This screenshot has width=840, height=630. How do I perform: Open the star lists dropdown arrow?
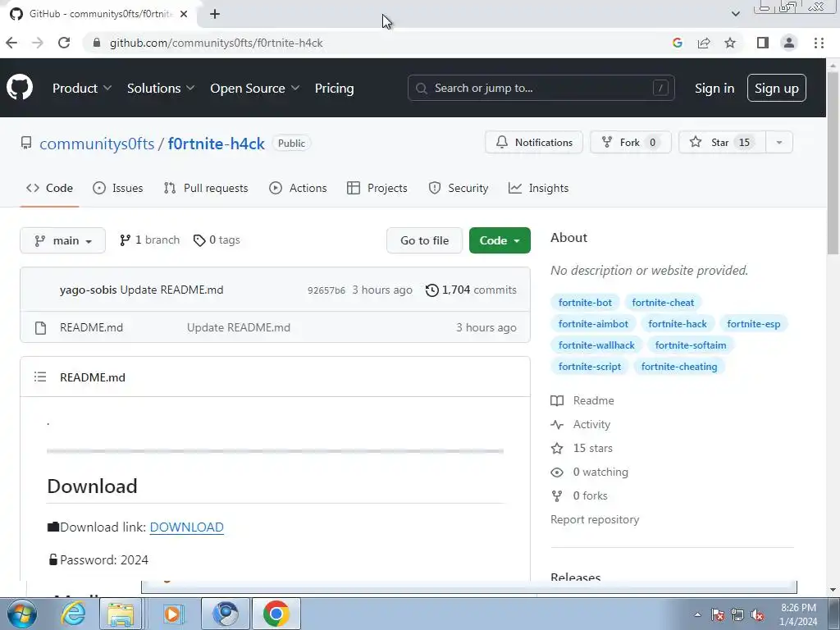coord(779,142)
